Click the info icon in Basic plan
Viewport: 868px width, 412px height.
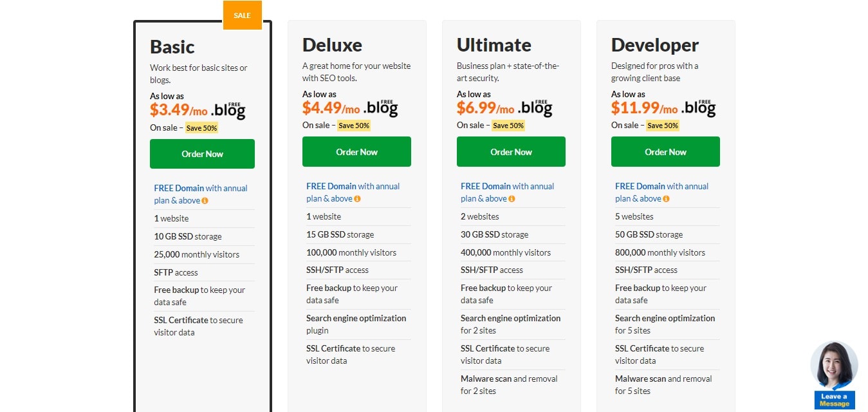205,201
